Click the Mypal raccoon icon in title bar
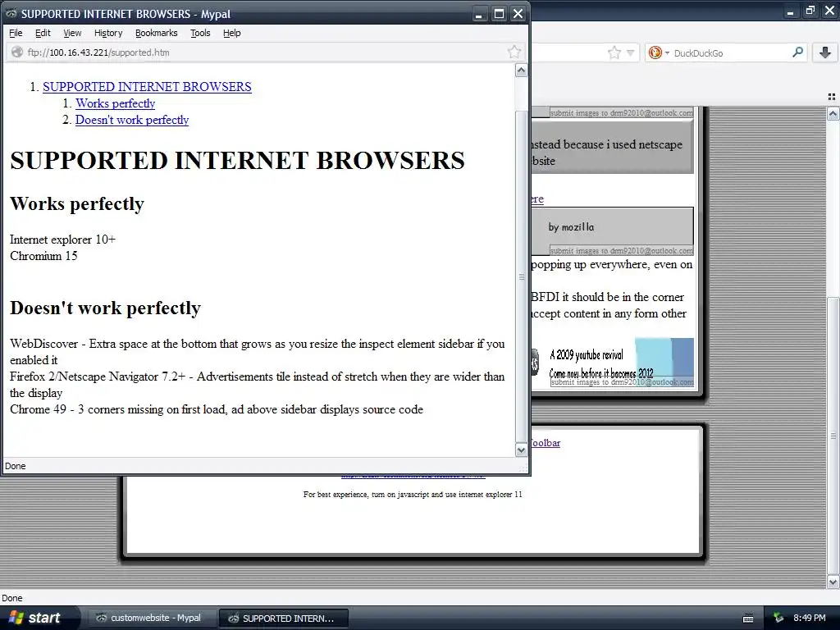The height and width of the screenshot is (630, 840). (x=11, y=13)
